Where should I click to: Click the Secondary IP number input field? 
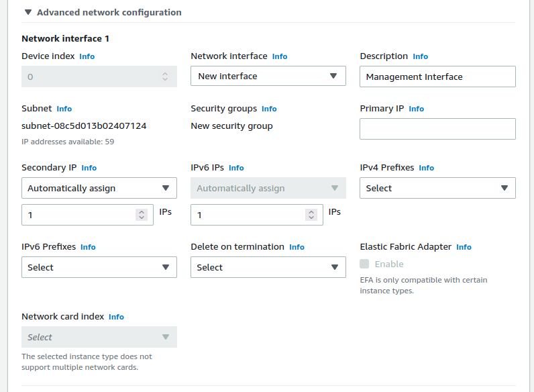tap(77, 215)
